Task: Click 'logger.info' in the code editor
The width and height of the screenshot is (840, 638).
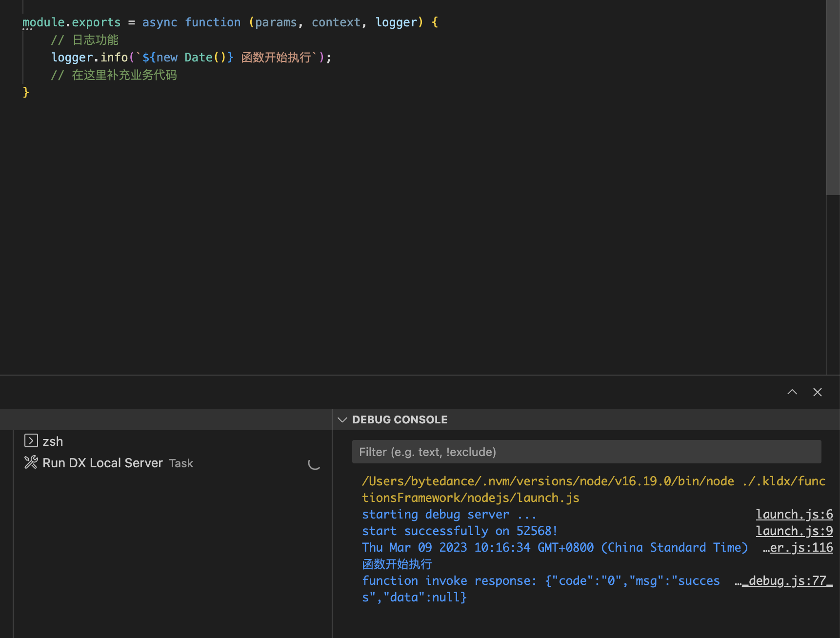Action: pos(89,58)
